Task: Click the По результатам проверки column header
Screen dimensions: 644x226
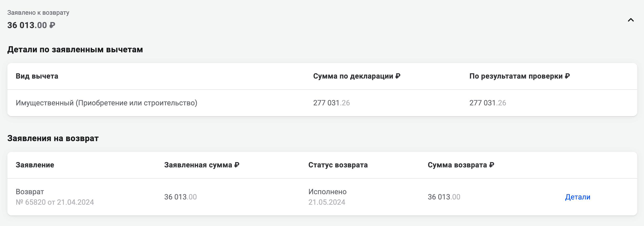Action: (520, 76)
